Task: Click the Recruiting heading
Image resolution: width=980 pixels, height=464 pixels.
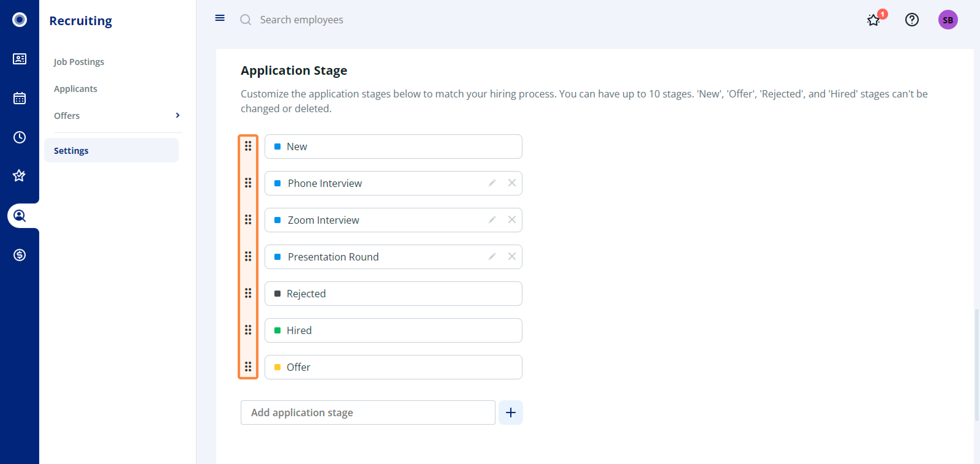Action: [x=81, y=21]
